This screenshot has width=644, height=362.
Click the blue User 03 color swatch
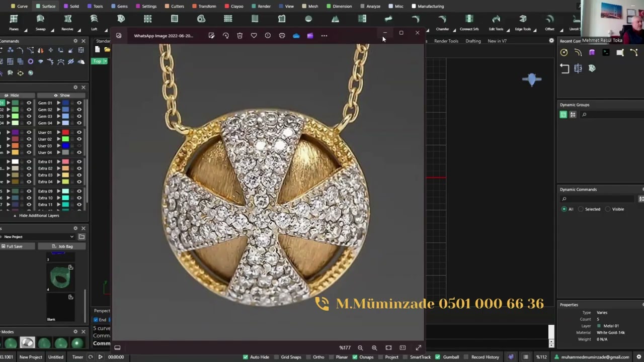click(x=65, y=146)
